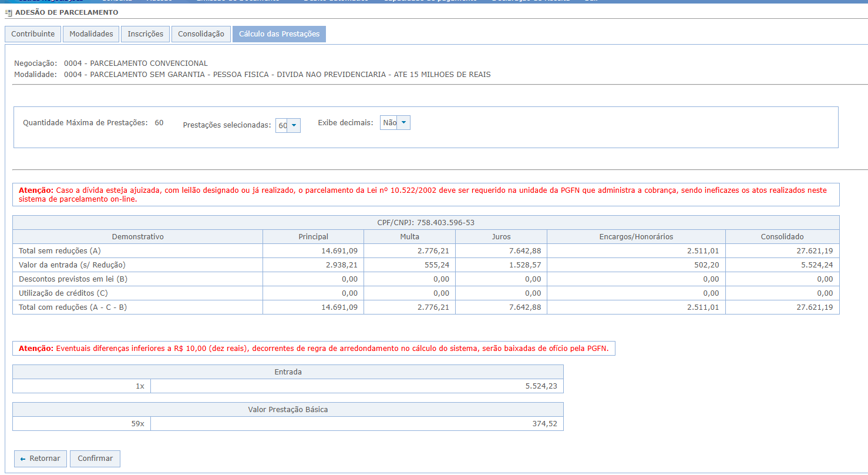Image resolution: width=868 pixels, height=475 pixels.
Task: Click the Consolidado value in Descontos previstos row
Action: pyautogui.click(x=825, y=279)
